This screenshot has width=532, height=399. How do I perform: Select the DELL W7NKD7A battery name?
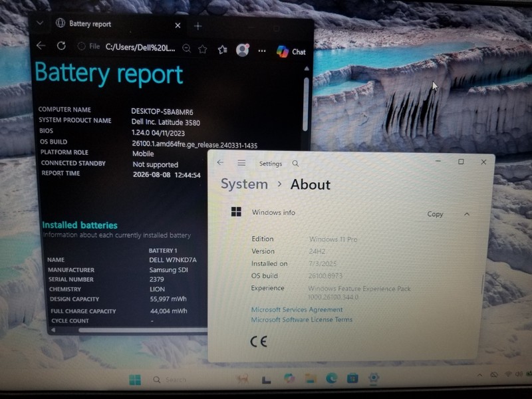click(173, 260)
